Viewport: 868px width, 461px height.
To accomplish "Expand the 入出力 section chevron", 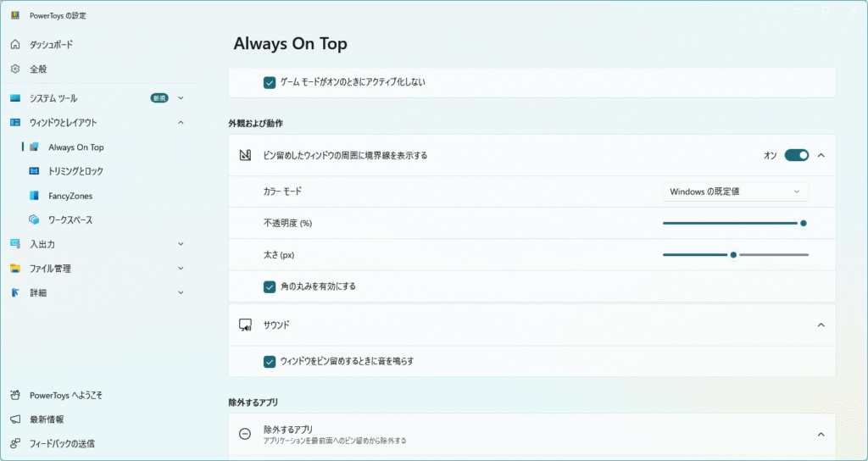I will [181, 244].
